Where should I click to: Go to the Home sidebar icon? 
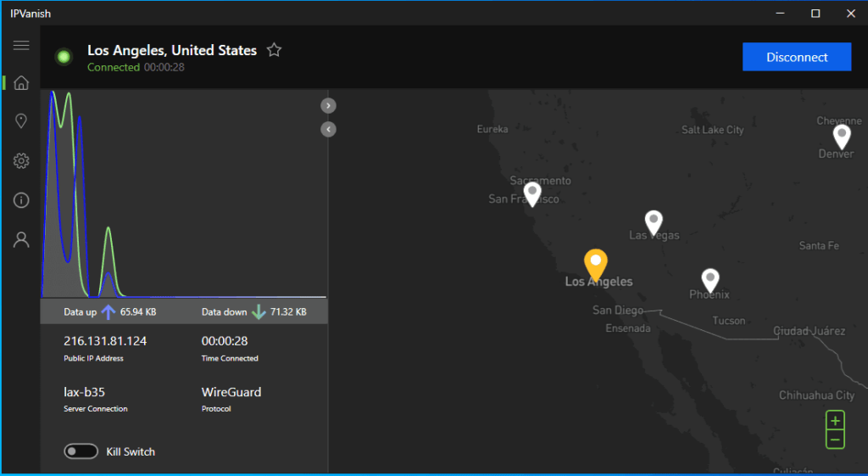click(21, 82)
